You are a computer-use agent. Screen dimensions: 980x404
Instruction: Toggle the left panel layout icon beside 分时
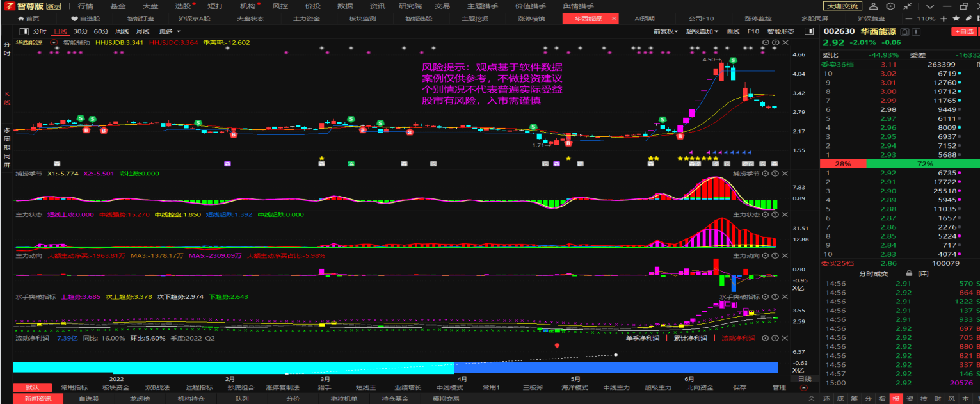(24, 31)
